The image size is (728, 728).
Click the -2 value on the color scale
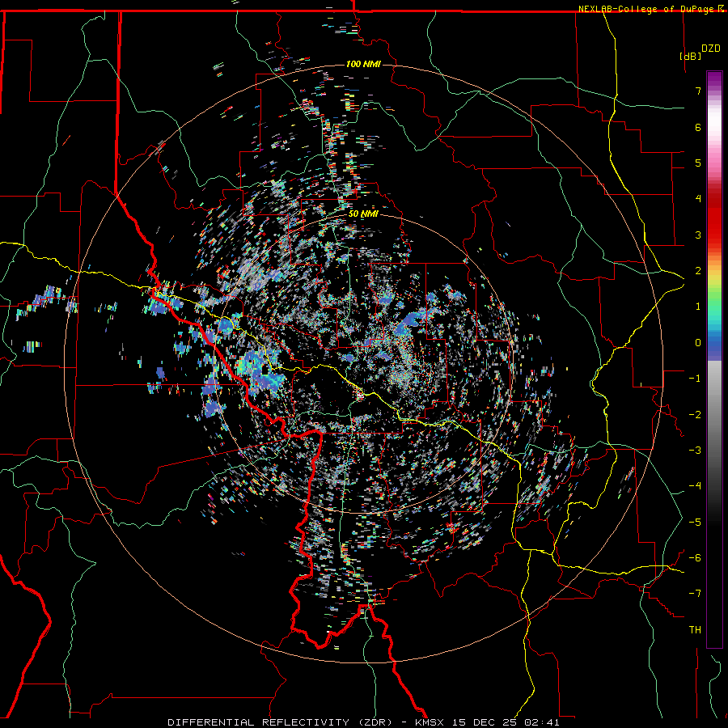coord(695,415)
